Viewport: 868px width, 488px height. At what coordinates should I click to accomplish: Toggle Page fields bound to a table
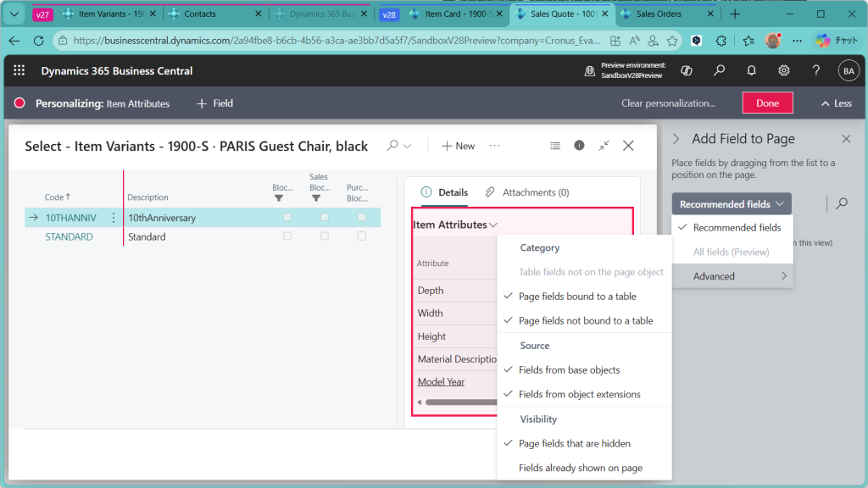577,297
